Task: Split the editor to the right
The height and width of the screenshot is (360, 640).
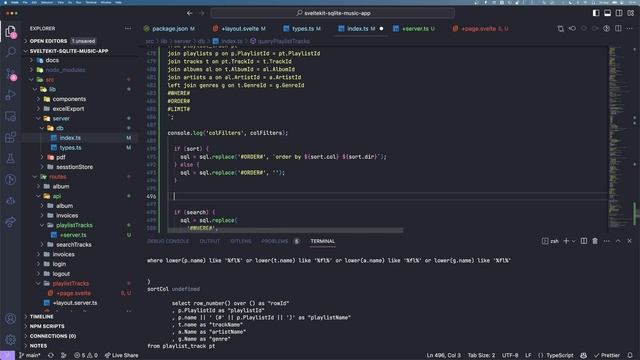Action: click(618, 29)
